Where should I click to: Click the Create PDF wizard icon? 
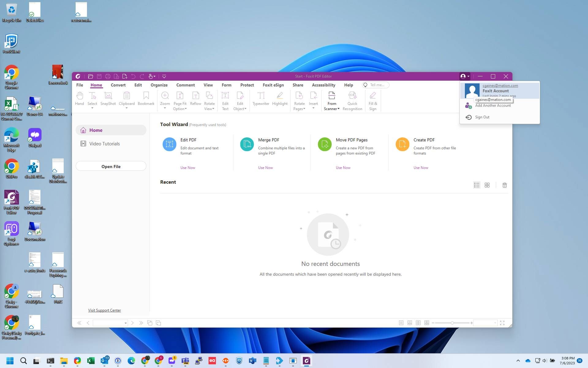[402, 144]
